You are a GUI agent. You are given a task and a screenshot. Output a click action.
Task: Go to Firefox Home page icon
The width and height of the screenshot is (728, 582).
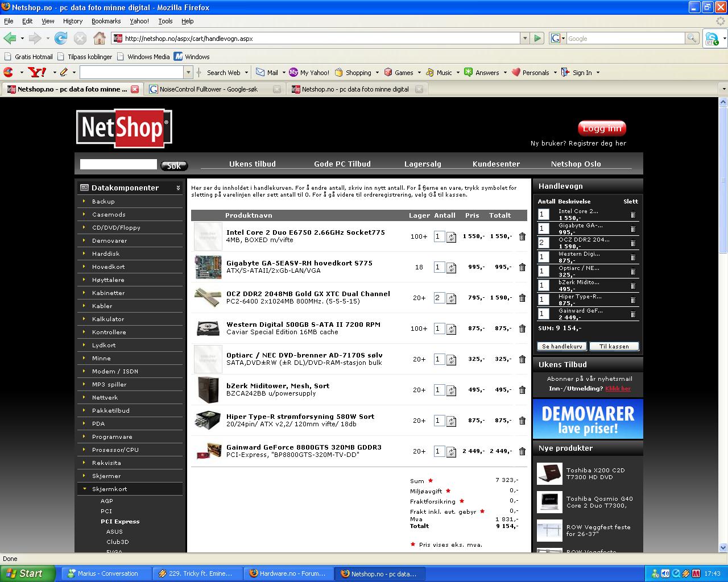tap(100, 38)
